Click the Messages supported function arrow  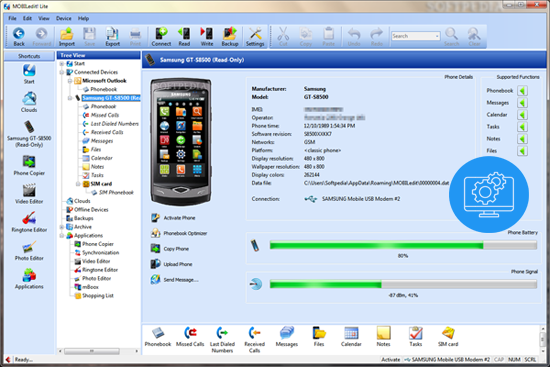click(522, 103)
